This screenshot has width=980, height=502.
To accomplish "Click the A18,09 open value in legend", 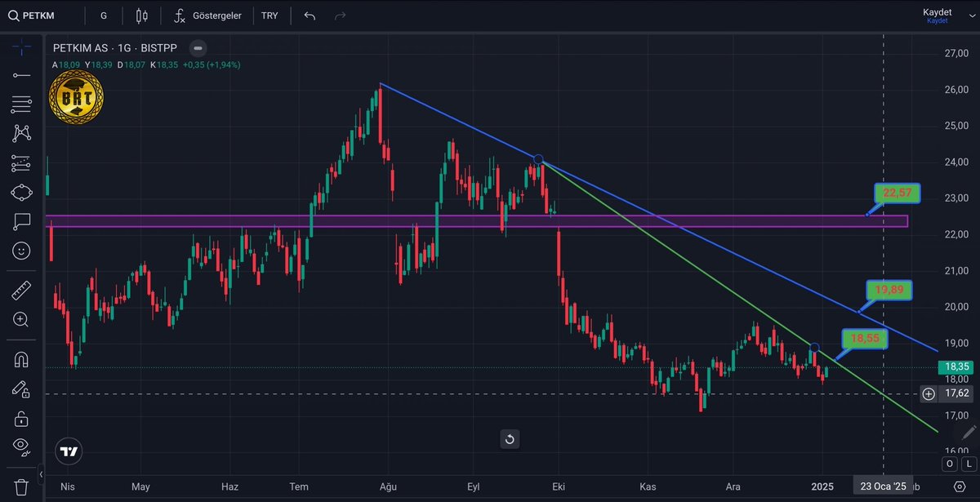I will coord(67,64).
